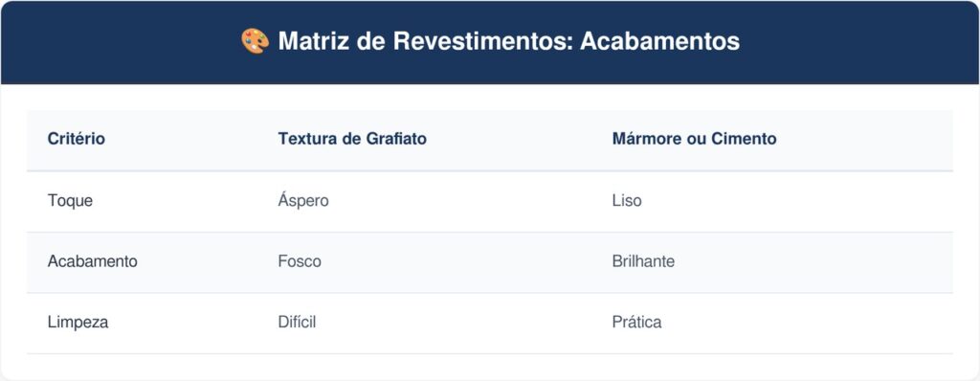Screen dimensions: 980x381
Task: Click the word Cimento in the header row
Action: [744, 139]
